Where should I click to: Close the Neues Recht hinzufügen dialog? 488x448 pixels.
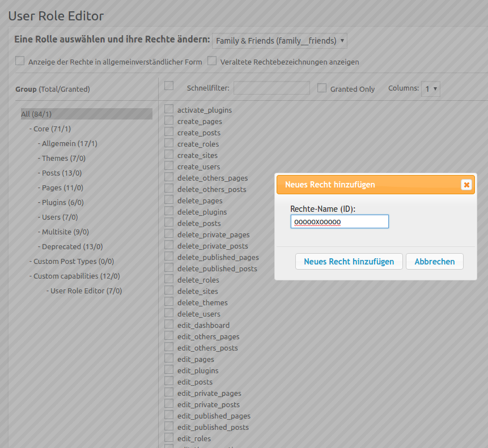(466, 185)
